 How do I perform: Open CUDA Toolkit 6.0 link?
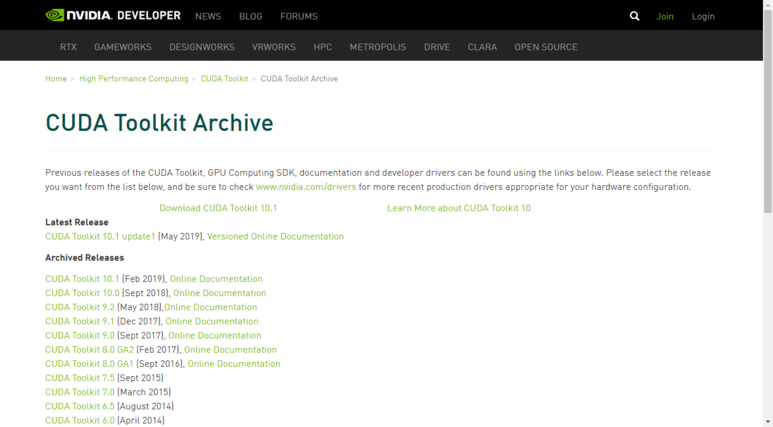click(x=80, y=421)
